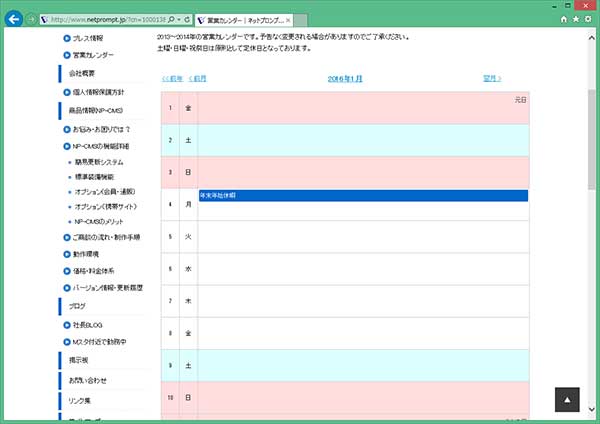Go to previous year link <<前年
Viewport: 600px width, 424px height.
click(172, 78)
